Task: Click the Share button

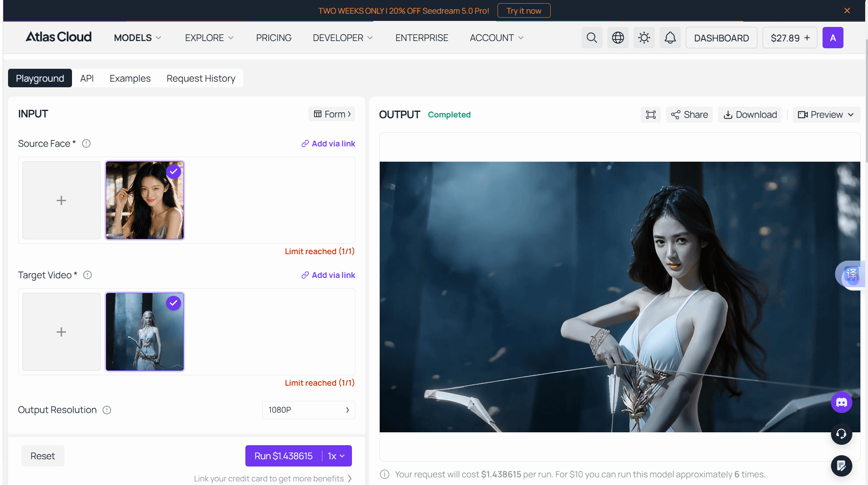Action: coord(689,115)
